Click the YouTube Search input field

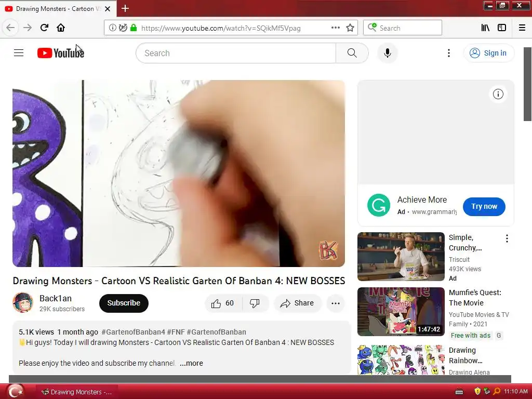[x=236, y=54]
